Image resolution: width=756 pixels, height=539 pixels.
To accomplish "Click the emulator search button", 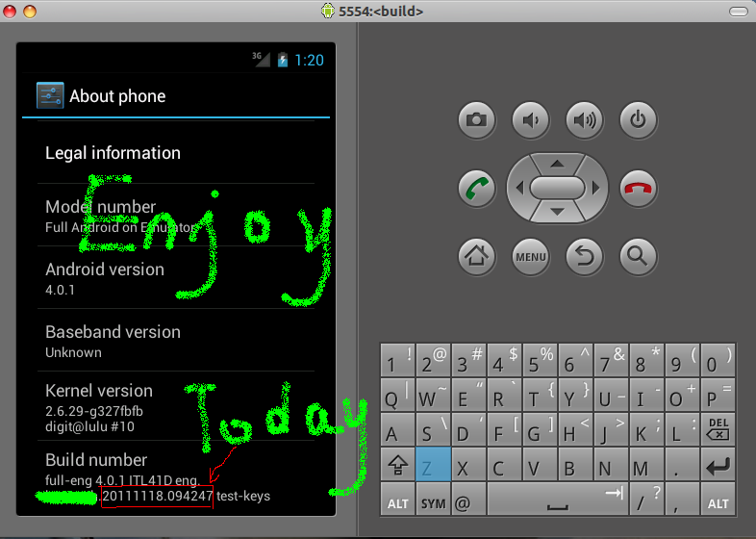I will pyautogui.click(x=638, y=256).
